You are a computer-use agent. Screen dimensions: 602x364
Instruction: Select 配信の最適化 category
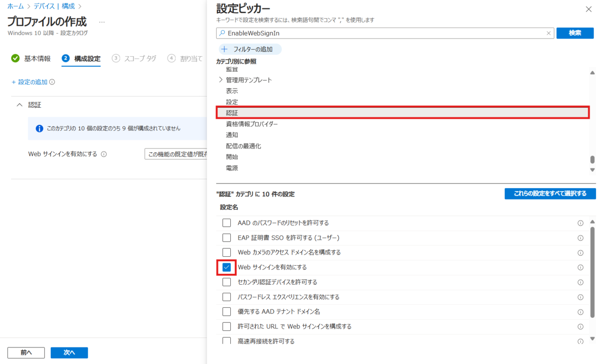(243, 146)
